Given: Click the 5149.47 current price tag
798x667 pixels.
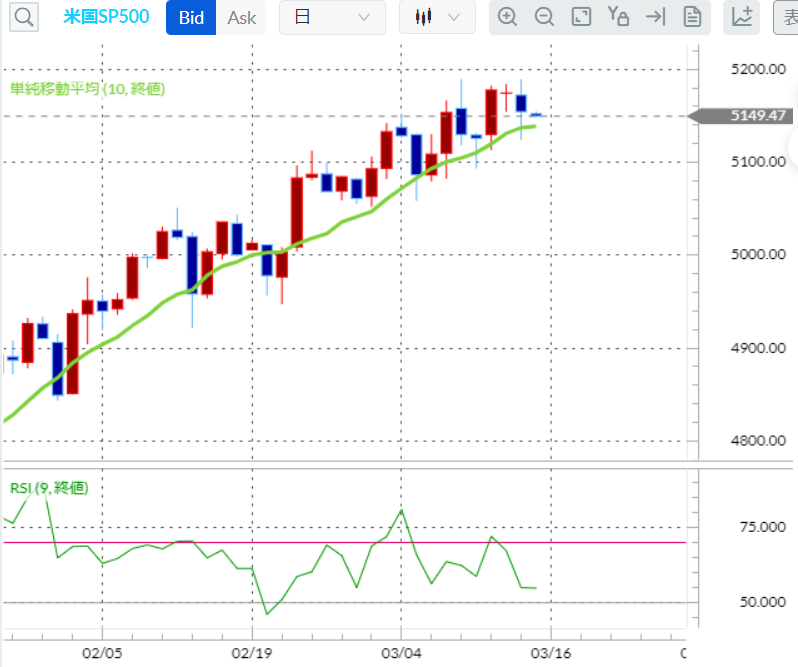Looking at the screenshot, I should pyautogui.click(x=740, y=115).
